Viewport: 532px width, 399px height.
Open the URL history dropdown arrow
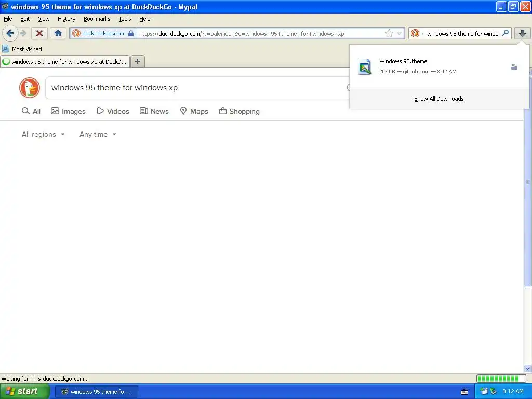click(400, 33)
